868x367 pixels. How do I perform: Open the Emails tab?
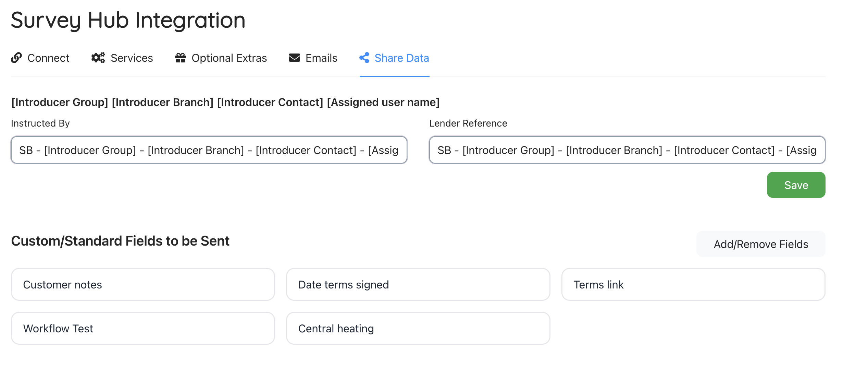click(x=321, y=58)
